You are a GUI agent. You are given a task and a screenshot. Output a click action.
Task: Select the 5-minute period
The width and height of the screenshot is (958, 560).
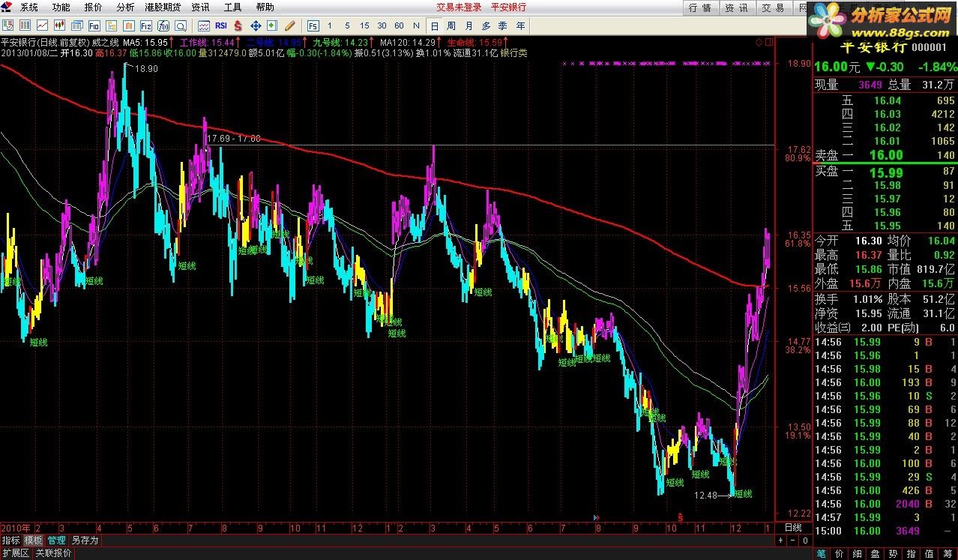(347, 25)
